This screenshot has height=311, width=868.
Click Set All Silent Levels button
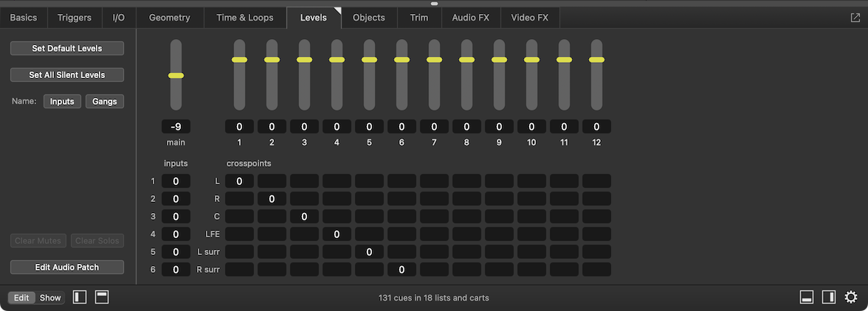point(67,75)
